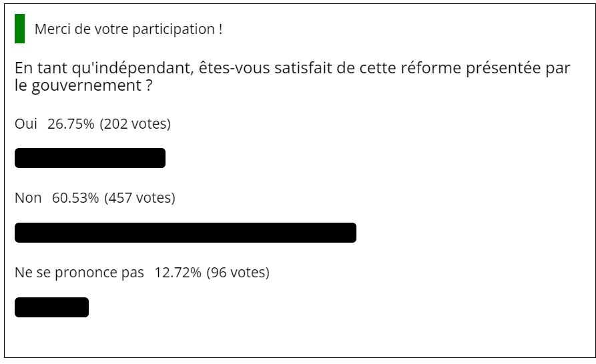Viewport: 596px width, 364px height.
Task: Select the 'Non' answer label
Action: [28, 198]
